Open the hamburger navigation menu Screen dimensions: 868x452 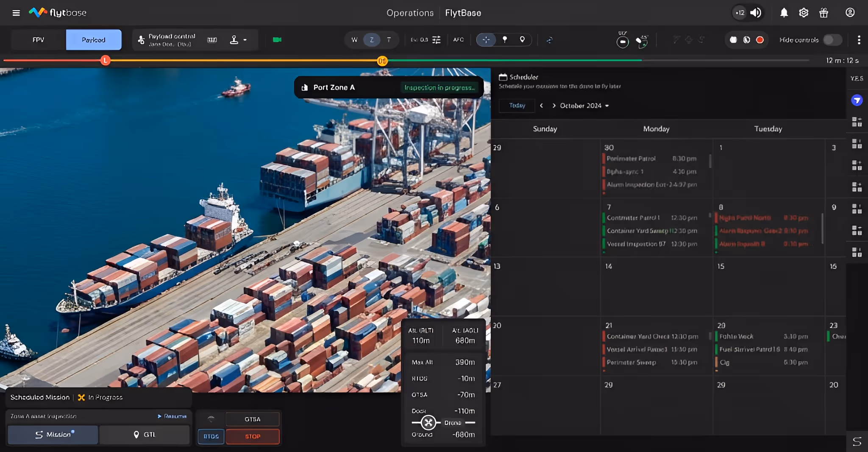(x=16, y=13)
